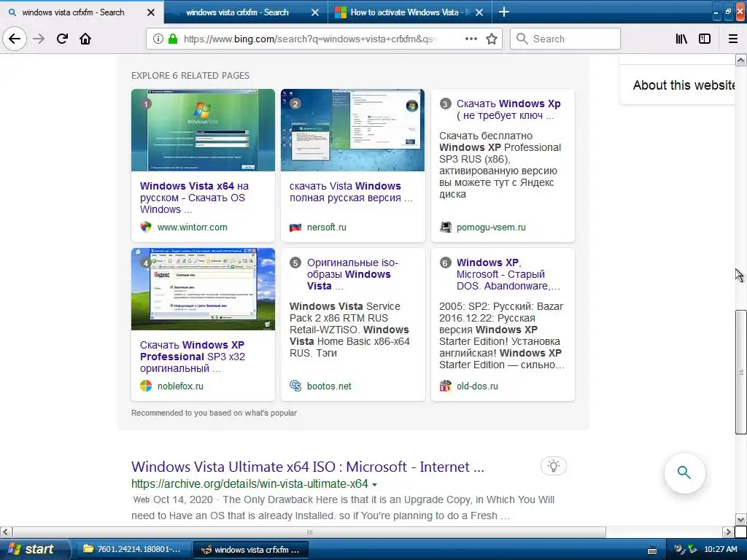Screen dimensions: 747x560
Task: Close the first windows vista crfxfm tab
Action: click(150, 12)
